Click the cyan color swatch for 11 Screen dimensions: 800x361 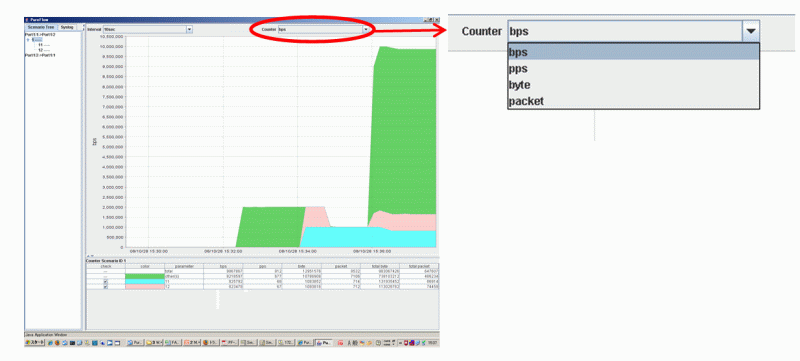[x=145, y=281]
